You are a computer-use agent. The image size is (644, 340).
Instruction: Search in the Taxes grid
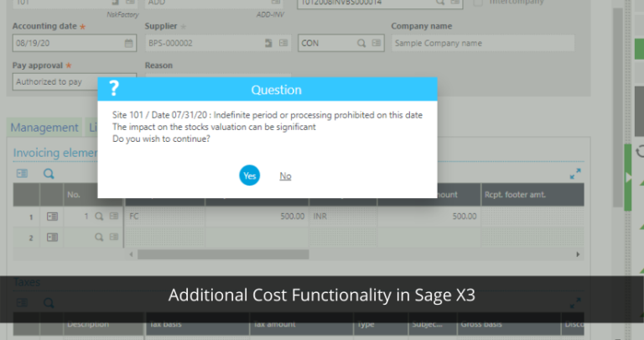[49, 303]
